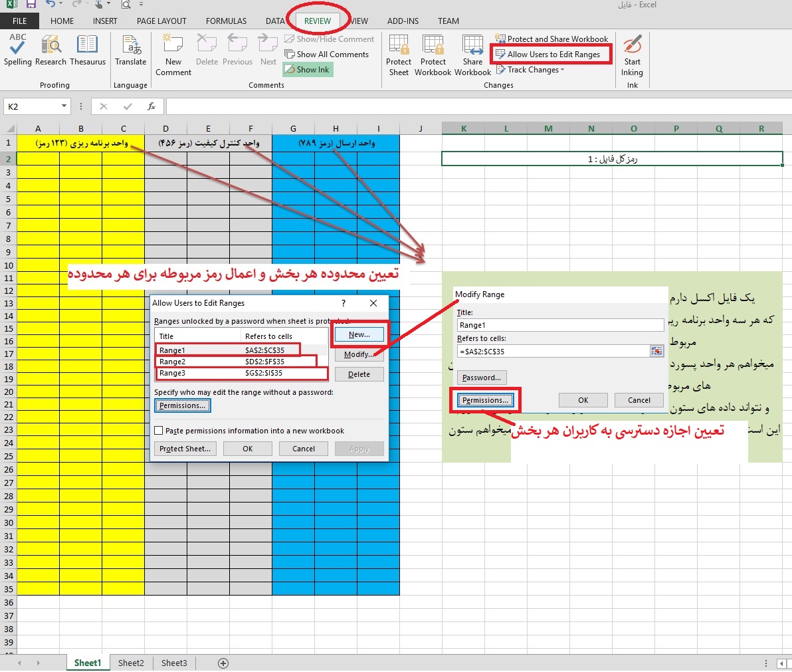Viewport: 792px width, 672px height.
Task: Click the Select All corner triangle
Action: [x=10, y=128]
